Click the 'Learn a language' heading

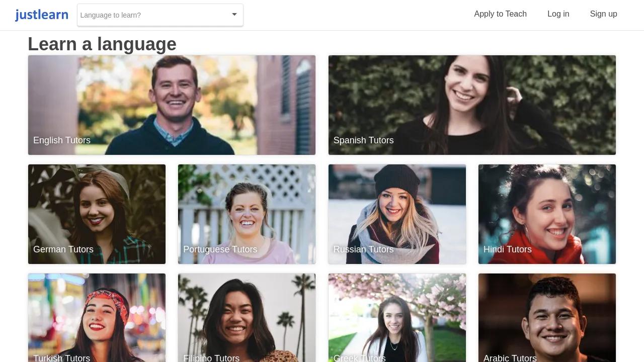[102, 44]
